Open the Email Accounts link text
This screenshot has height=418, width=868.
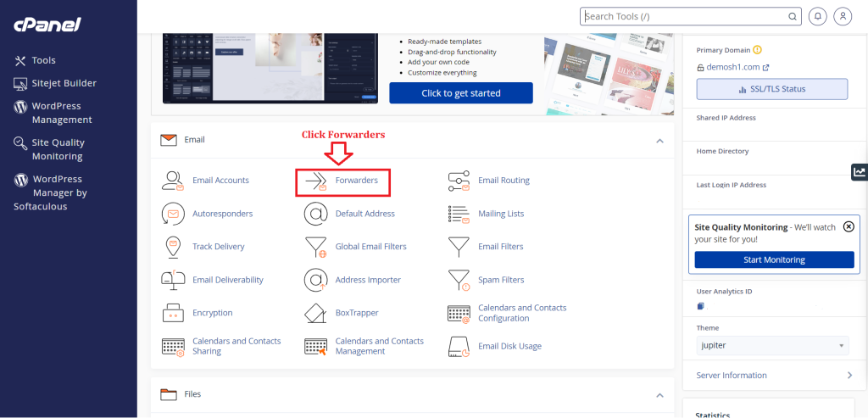pyautogui.click(x=221, y=181)
